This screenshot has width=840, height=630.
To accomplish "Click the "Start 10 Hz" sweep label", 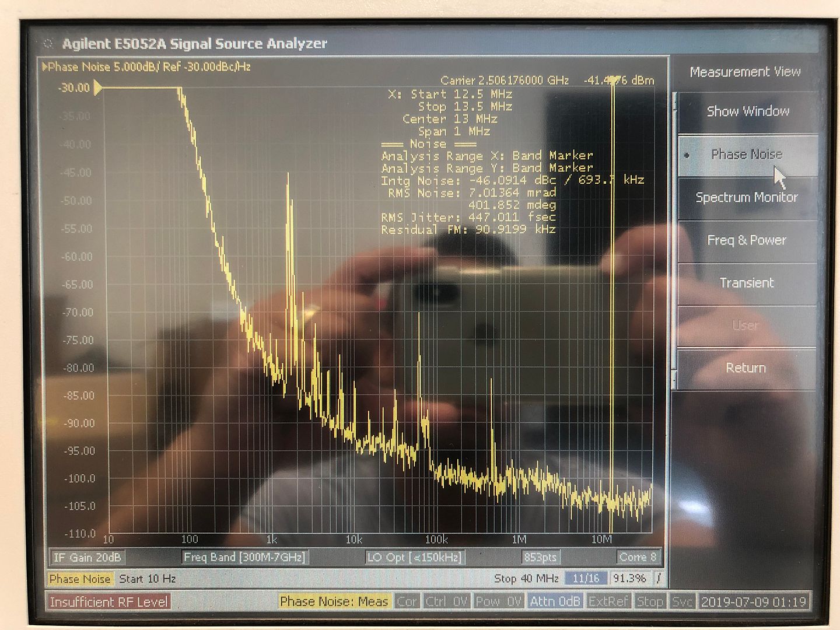I will pos(148,579).
